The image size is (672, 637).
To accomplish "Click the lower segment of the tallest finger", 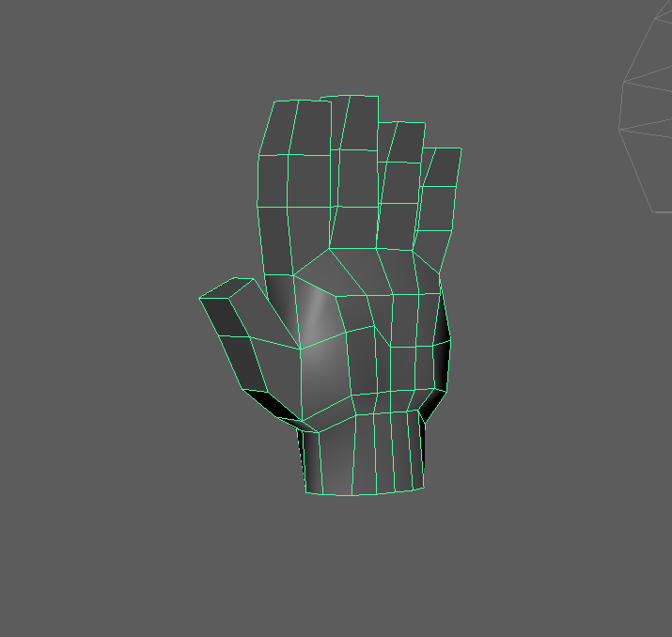I will pos(353,227).
